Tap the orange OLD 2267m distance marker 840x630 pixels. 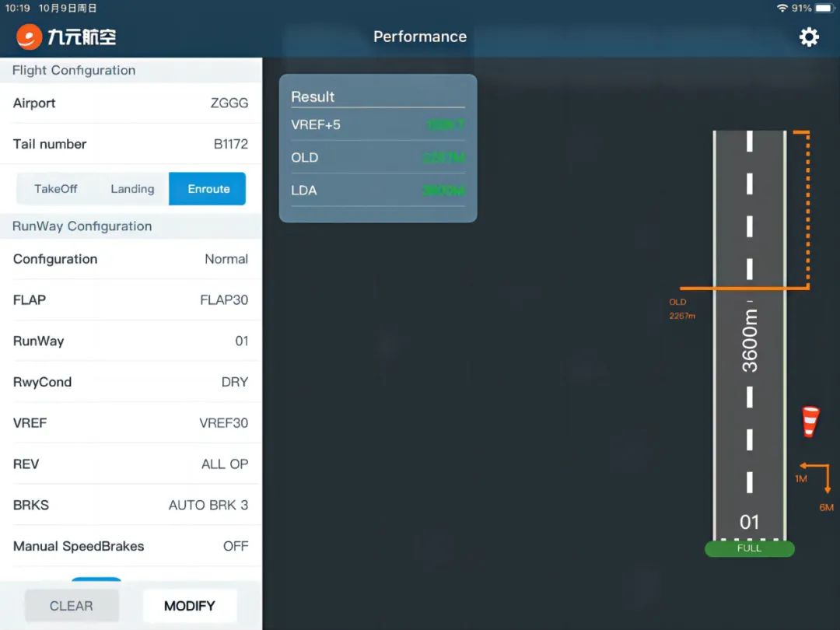pyautogui.click(x=681, y=309)
